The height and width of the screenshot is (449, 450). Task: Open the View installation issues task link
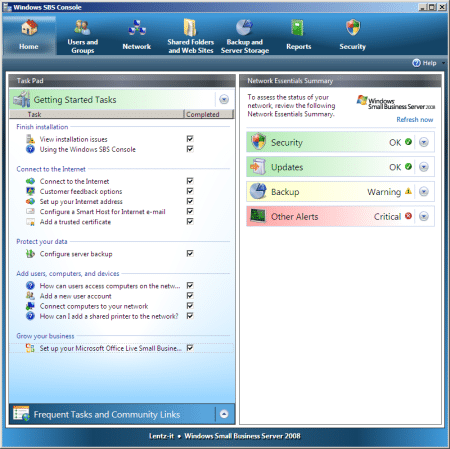pyautogui.click(x=73, y=139)
